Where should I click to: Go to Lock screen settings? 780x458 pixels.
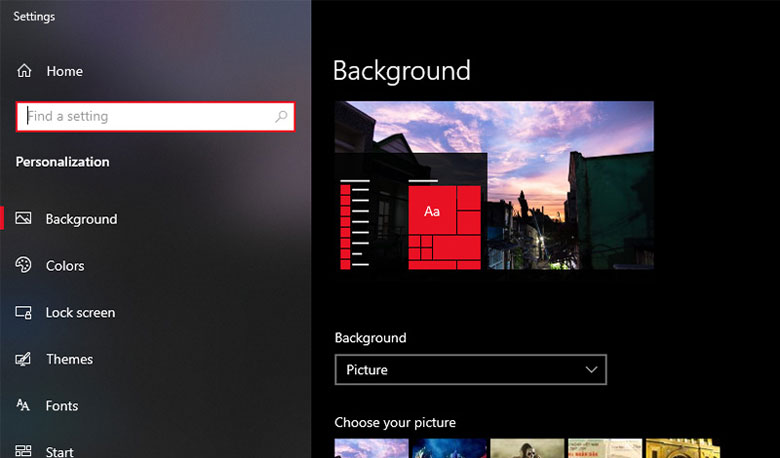[x=80, y=313]
